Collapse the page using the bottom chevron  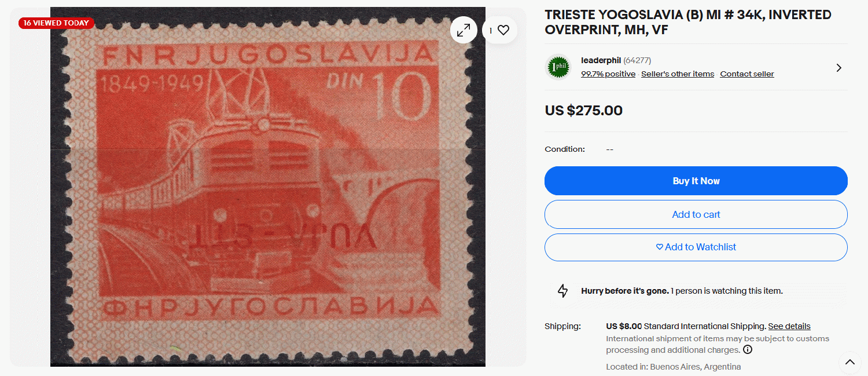tap(849, 363)
